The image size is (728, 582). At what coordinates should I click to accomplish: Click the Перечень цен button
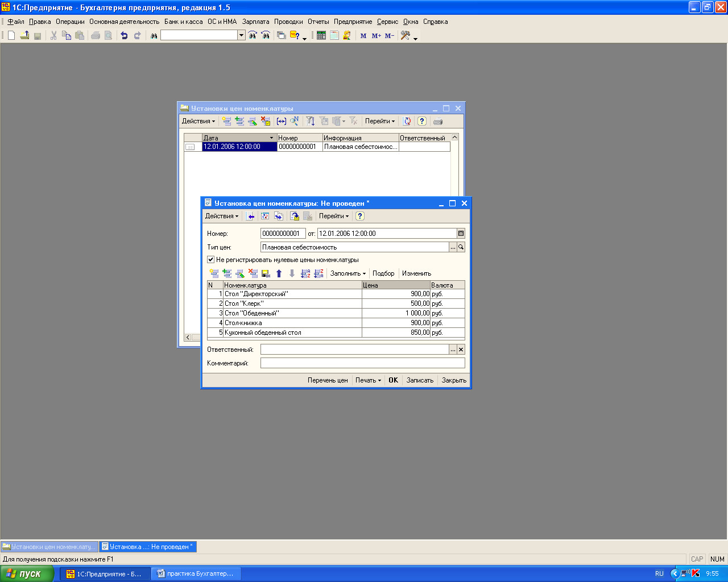pyautogui.click(x=328, y=380)
